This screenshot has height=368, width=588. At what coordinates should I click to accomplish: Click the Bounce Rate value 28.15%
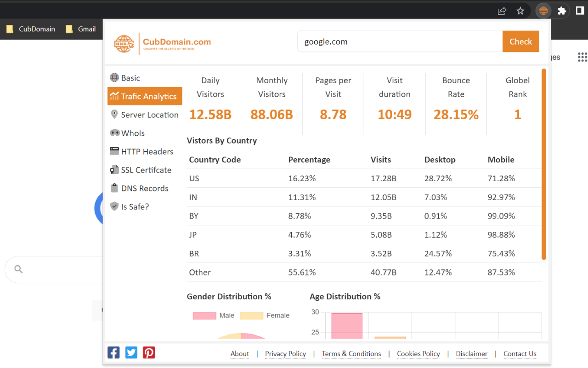click(x=456, y=115)
